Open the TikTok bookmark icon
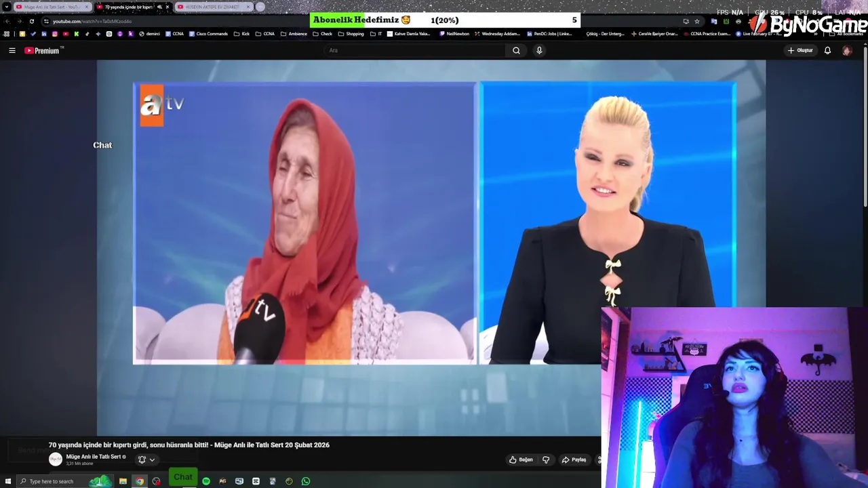 pos(87,34)
